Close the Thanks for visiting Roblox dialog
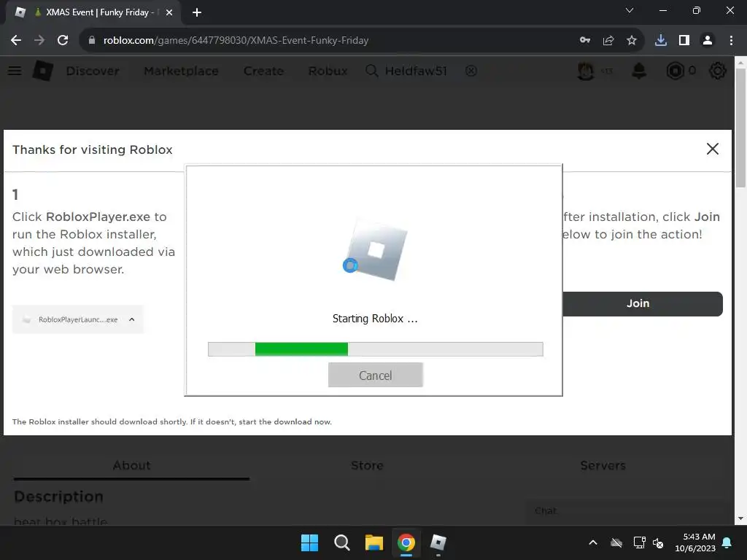This screenshot has height=560, width=747. coord(712,149)
